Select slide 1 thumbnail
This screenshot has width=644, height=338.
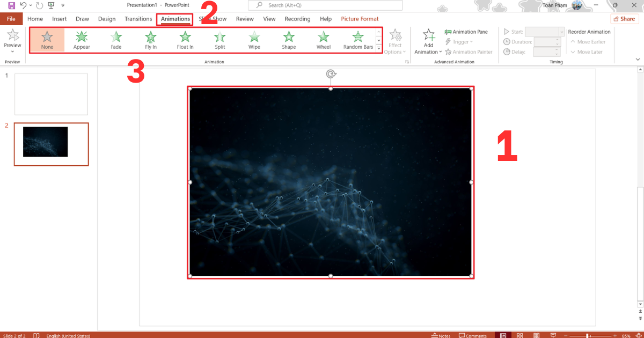point(51,94)
